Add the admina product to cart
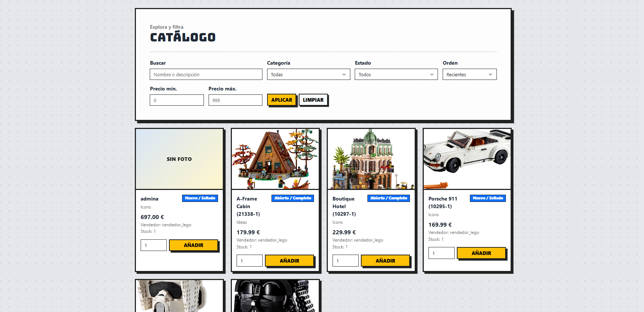This screenshot has height=312, width=644. click(193, 245)
